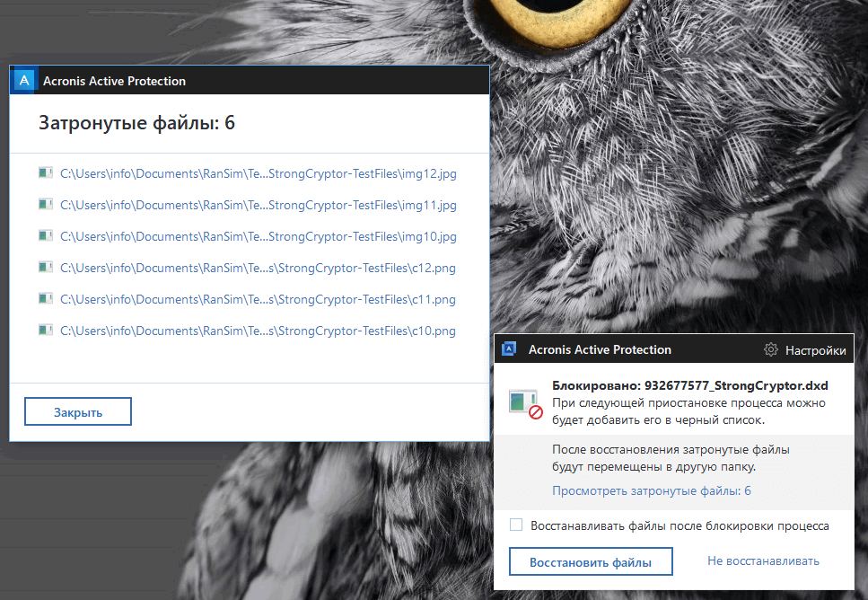868x600 pixels.
Task: Click the file icon next to c10.png
Action: coord(46,331)
